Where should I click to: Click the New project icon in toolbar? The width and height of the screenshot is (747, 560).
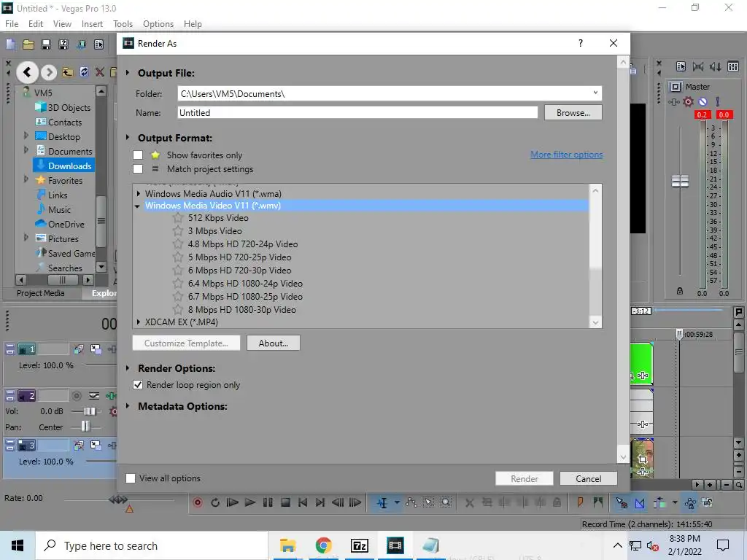(x=10, y=44)
